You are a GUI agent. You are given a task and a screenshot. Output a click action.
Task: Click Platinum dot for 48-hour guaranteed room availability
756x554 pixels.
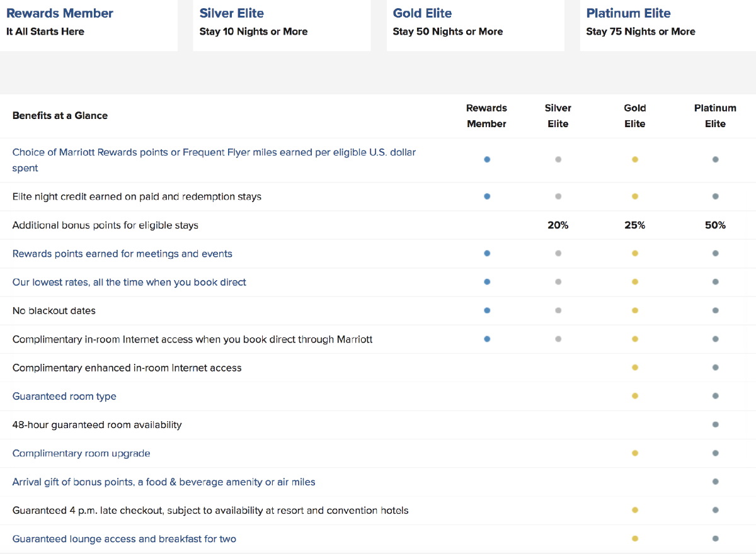tap(716, 425)
